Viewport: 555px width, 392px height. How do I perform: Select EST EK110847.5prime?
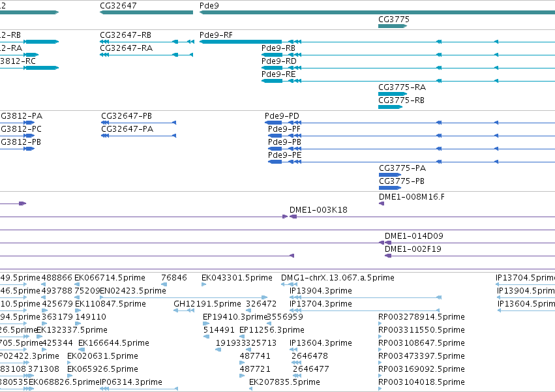click(110, 304)
